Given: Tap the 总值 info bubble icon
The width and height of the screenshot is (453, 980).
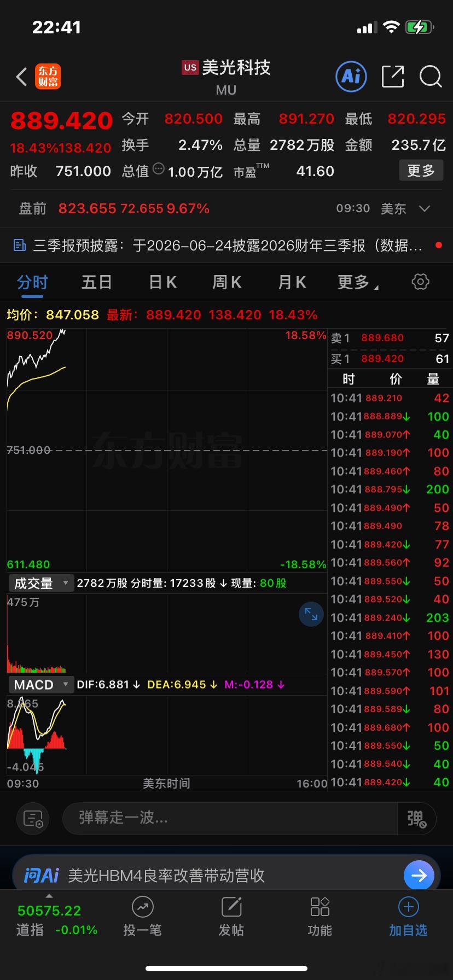Looking at the screenshot, I should point(159,168).
